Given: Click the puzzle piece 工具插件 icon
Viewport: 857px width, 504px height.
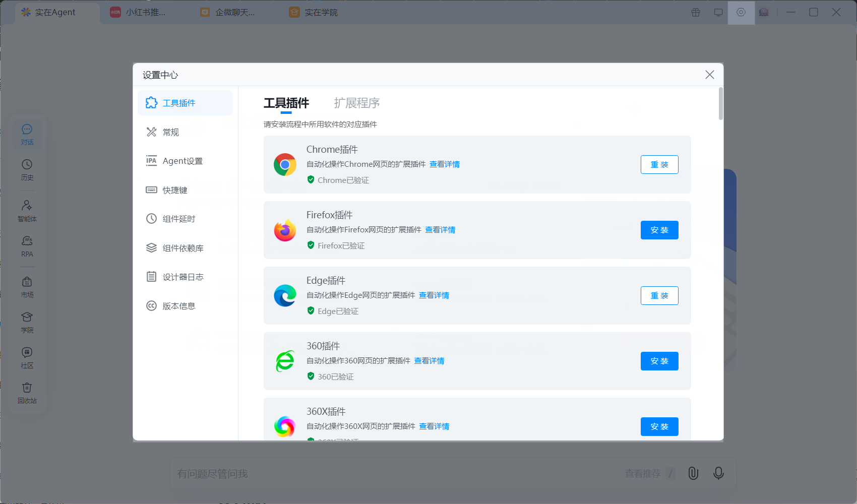Looking at the screenshot, I should pos(151,103).
